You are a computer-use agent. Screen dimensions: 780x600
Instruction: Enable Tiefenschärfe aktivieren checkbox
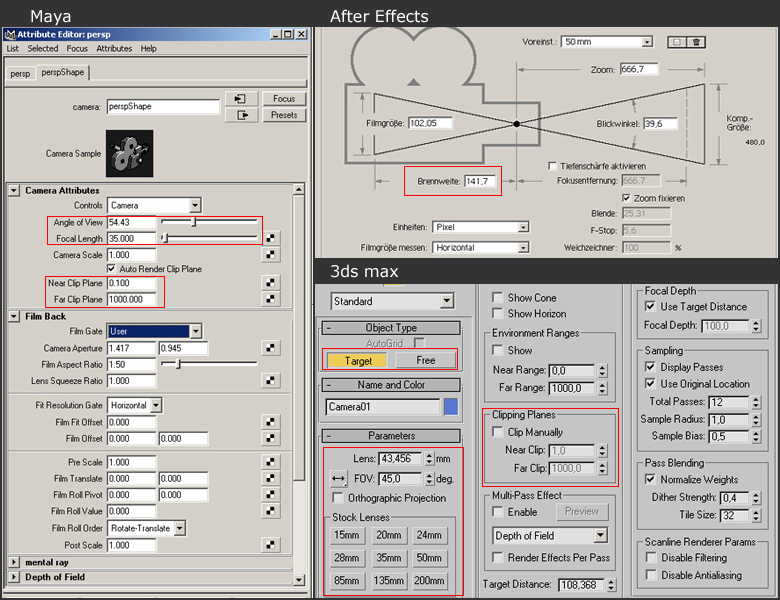[552, 166]
